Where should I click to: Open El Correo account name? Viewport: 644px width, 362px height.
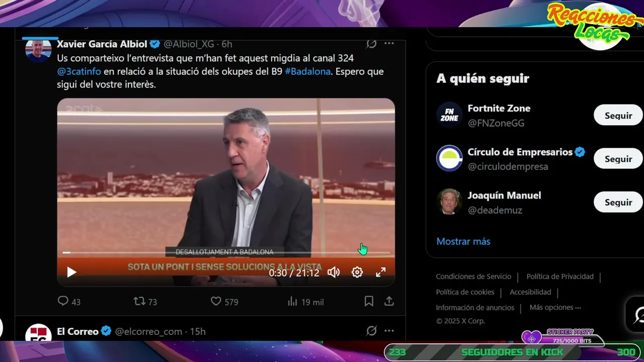(x=77, y=331)
